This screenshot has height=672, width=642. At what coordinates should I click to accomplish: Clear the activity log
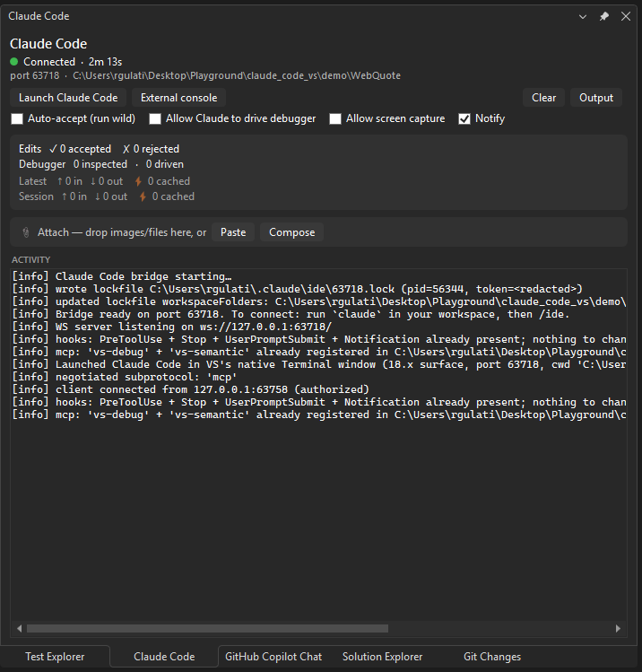[543, 98]
